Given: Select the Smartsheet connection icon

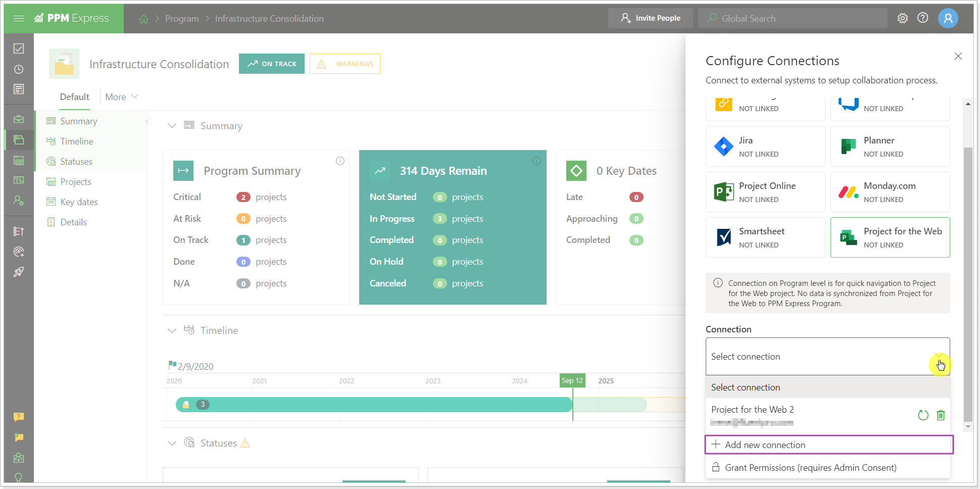Looking at the screenshot, I should (x=723, y=237).
